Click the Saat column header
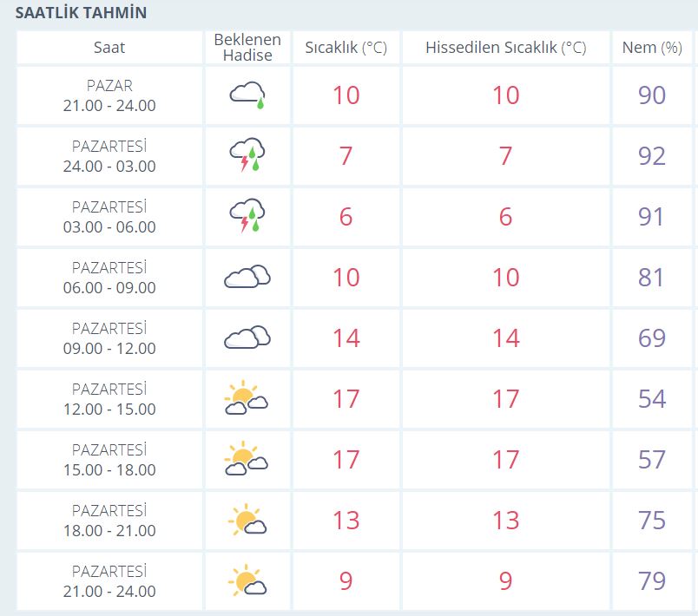 (x=109, y=47)
